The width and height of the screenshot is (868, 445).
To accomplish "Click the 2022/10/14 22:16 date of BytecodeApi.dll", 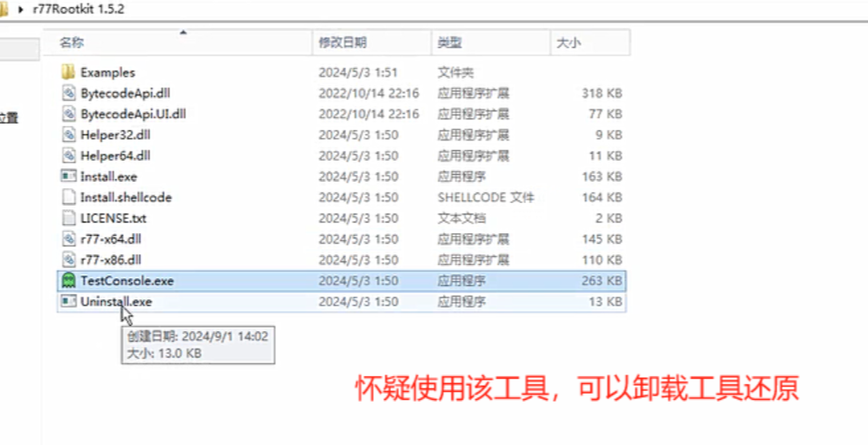I will (369, 93).
